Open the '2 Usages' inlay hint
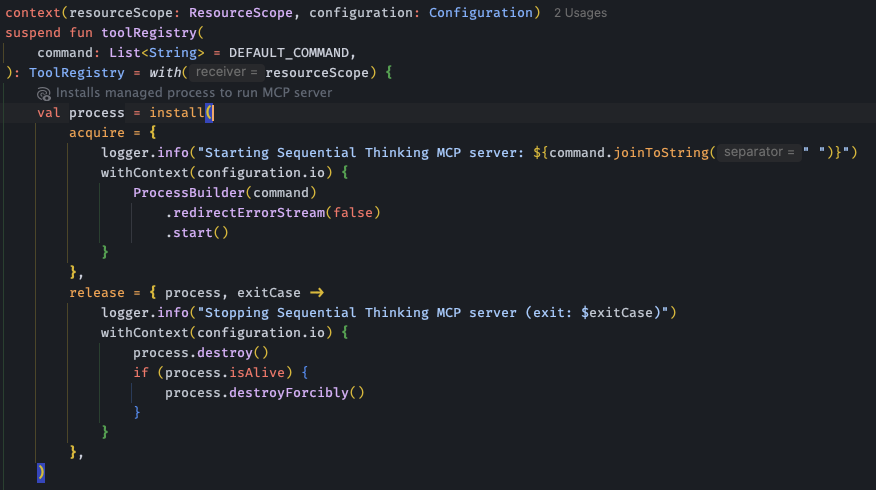This screenshot has height=490, width=876. (x=580, y=13)
